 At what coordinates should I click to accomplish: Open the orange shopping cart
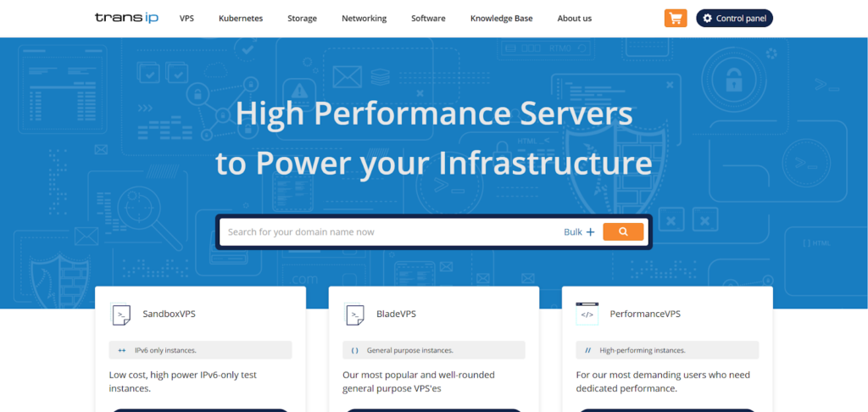click(676, 18)
